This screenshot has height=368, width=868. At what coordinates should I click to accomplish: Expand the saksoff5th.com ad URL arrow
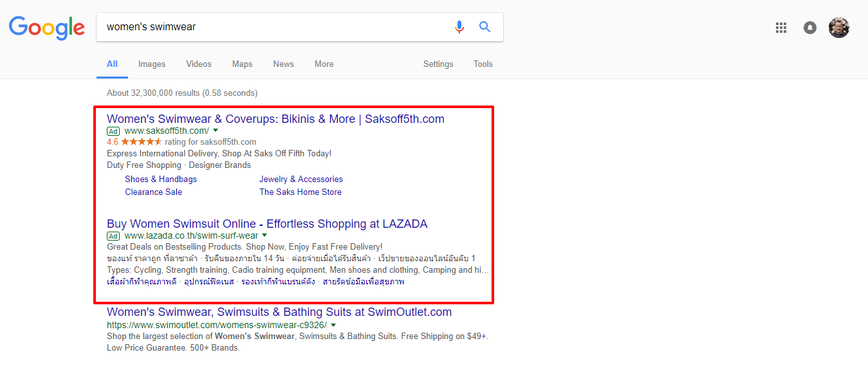point(216,131)
